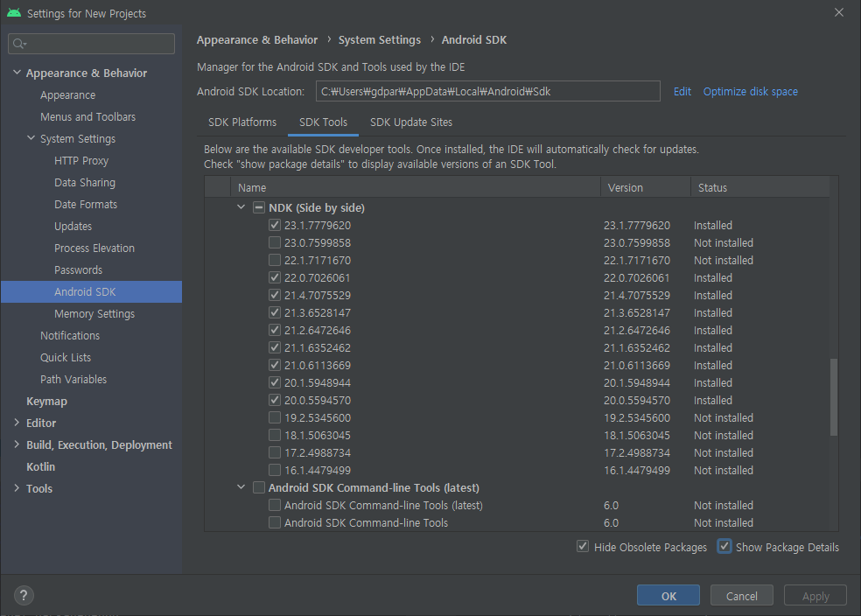
Task: Click the System Settings breadcrumb
Action: (380, 40)
